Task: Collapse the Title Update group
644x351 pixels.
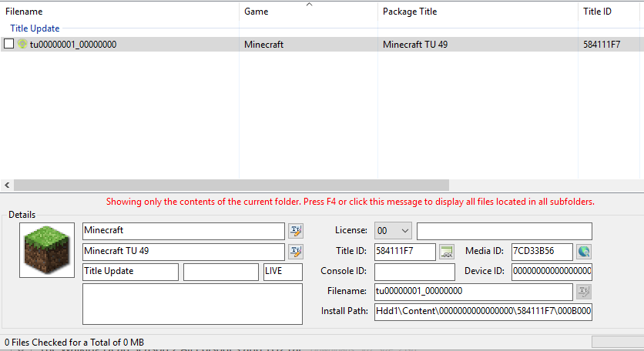Action: (x=34, y=28)
